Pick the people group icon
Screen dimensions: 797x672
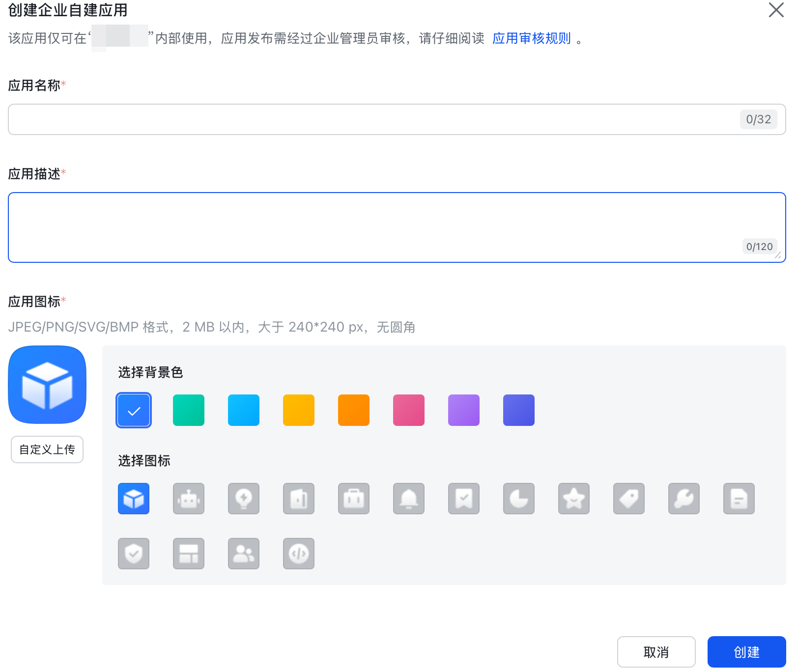(244, 554)
